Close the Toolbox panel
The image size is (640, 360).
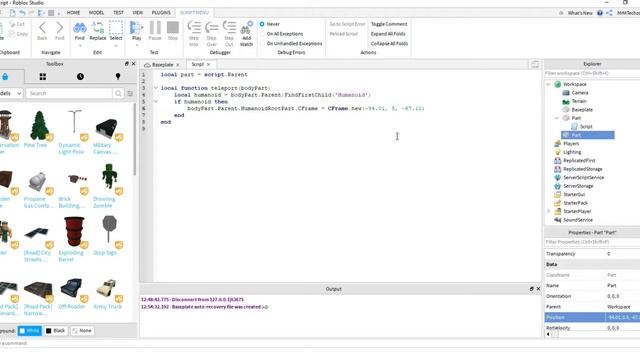coord(133,64)
